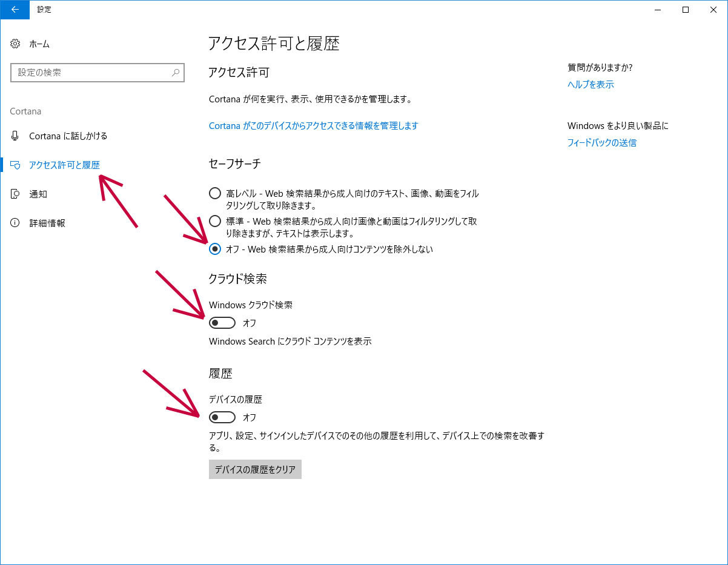Screen dimensions: 728x565
Task: Click the notification icon beside 通知
Action: (16, 194)
